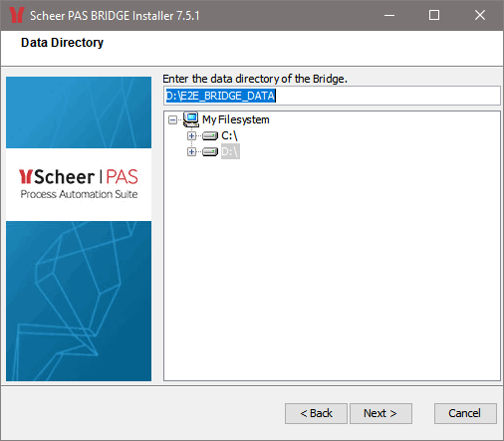Click the Next > button
The width and height of the screenshot is (504, 441).
coord(380,413)
